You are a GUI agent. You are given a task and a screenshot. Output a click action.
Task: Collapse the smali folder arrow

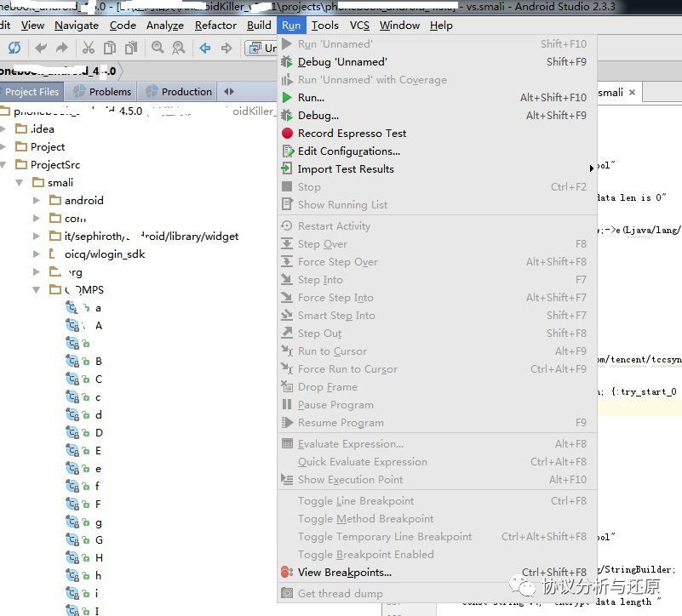[19, 182]
